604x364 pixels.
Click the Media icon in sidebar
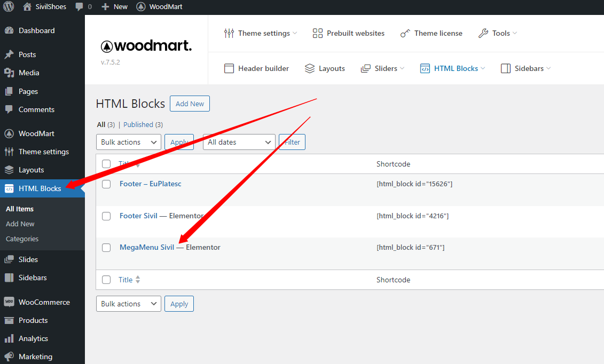click(9, 73)
